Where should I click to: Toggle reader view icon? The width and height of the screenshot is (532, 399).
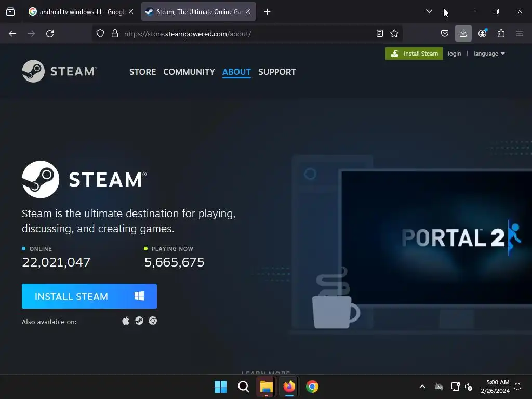pyautogui.click(x=380, y=33)
